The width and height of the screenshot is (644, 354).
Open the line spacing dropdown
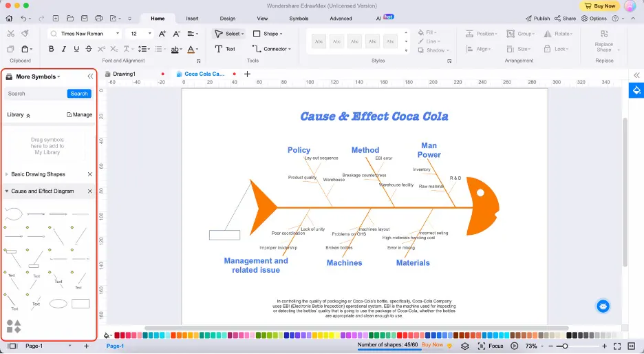click(143, 49)
